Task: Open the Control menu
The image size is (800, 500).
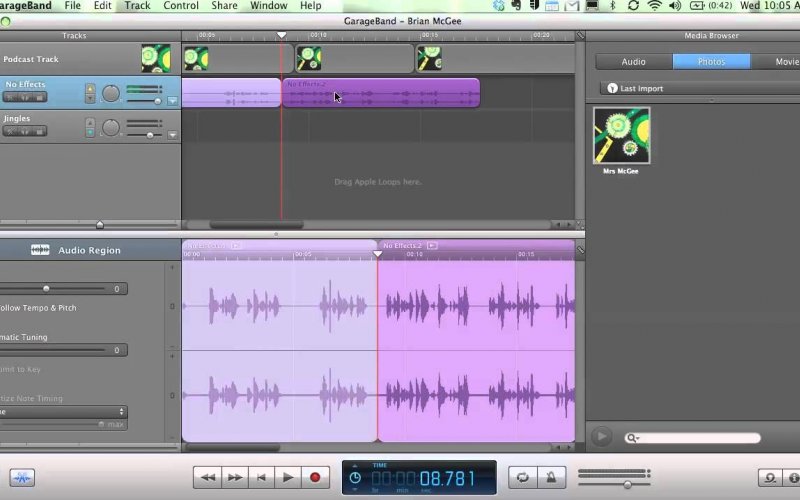Action: pyautogui.click(x=181, y=6)
